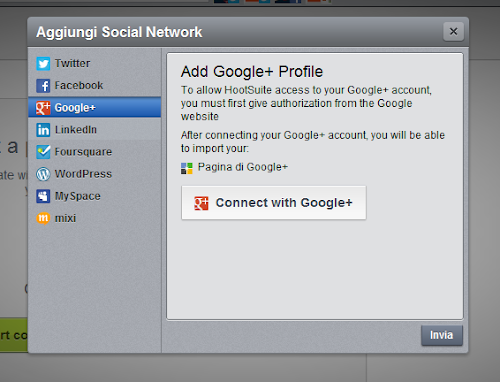Viewport: 500px width, 382px height.
Task: Choose LinkedIn from the network list
Action: pos(76,130)
